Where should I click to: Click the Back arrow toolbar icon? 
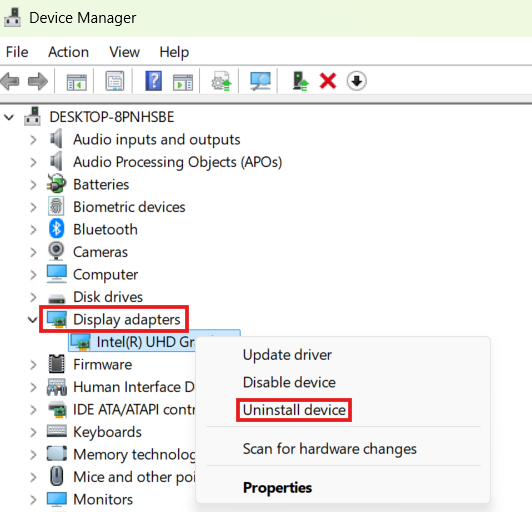tap(10, 81)
